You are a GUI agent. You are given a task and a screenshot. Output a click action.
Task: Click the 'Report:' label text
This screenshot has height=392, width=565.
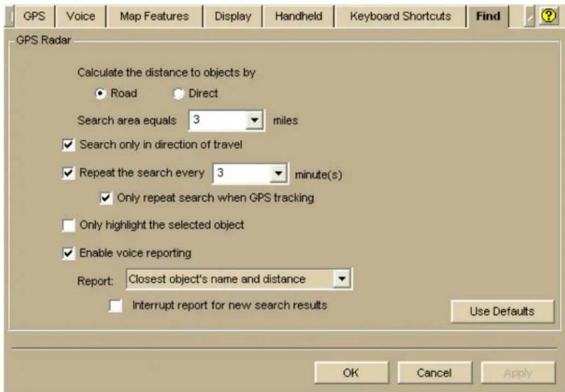click(95, 281)
